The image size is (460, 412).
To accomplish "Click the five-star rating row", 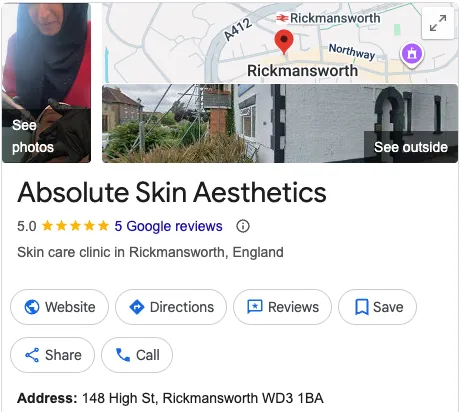I will [x=76, y=226].
